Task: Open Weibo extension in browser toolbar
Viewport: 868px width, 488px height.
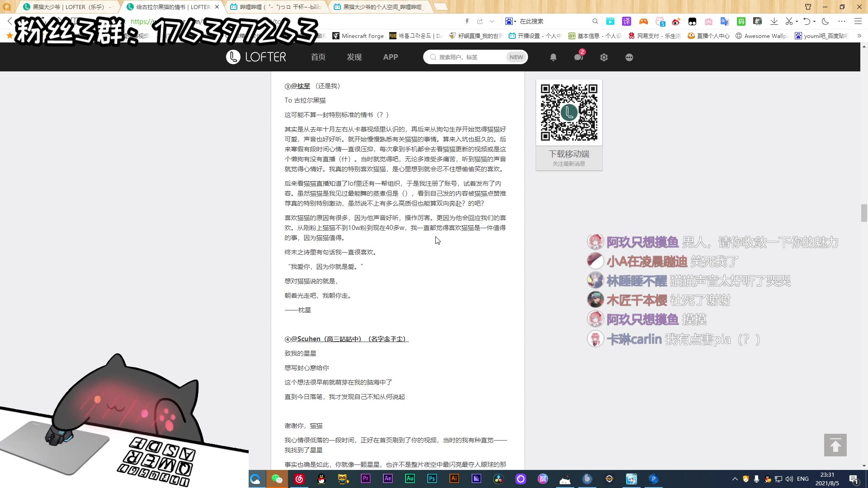Action: pos(676,21)
